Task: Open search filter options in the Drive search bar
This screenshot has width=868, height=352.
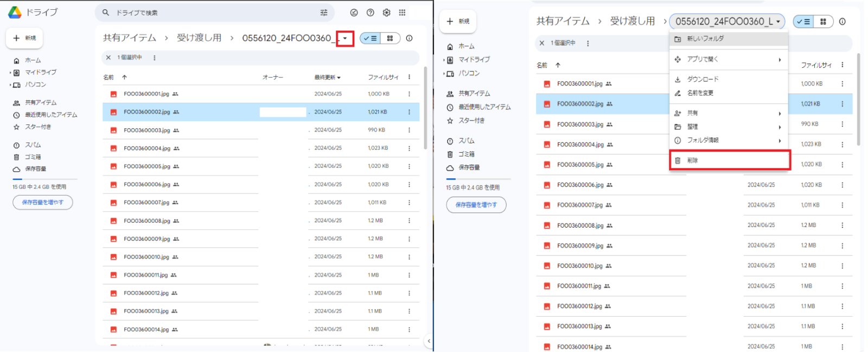Action: pyautogui.click(x=324, y=12)
